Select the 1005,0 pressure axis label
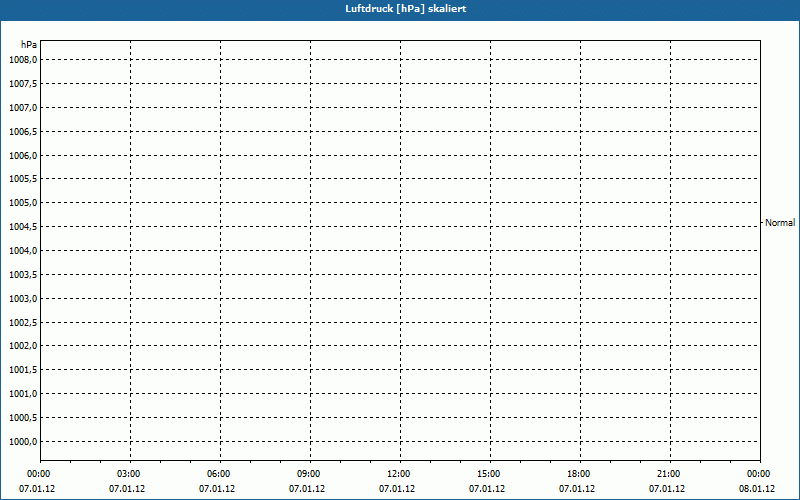Viewport: 800px width, 500px height. point(23,203)
